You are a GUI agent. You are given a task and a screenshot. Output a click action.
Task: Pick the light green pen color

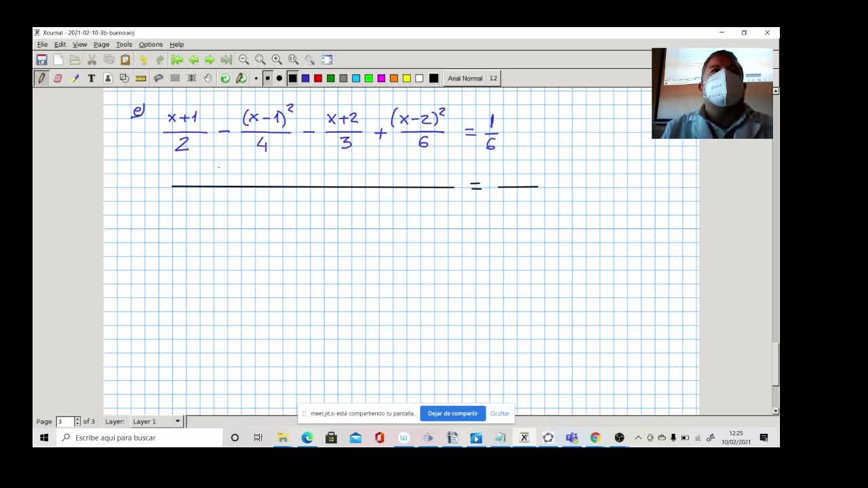[369, 79]
